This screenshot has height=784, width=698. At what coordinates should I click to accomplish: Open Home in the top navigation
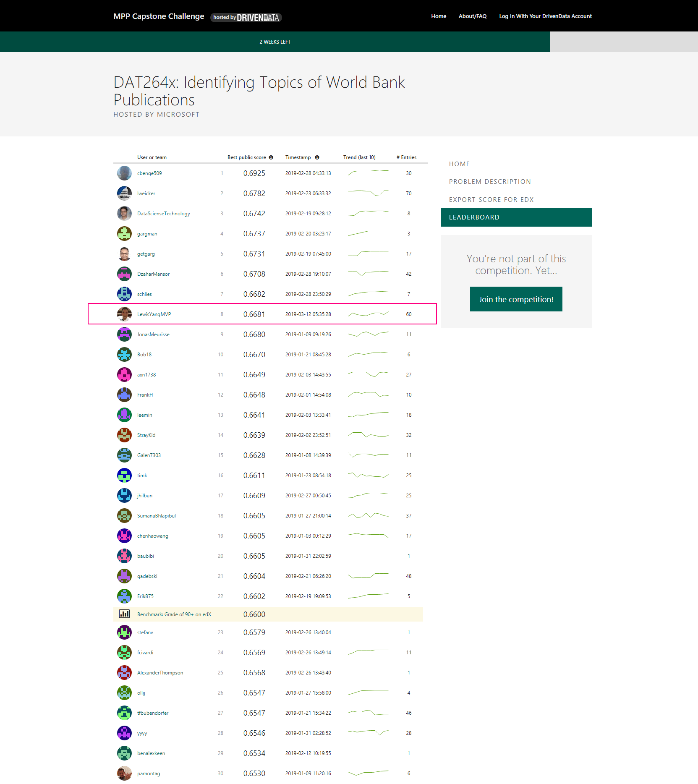[x=439, y=16]
